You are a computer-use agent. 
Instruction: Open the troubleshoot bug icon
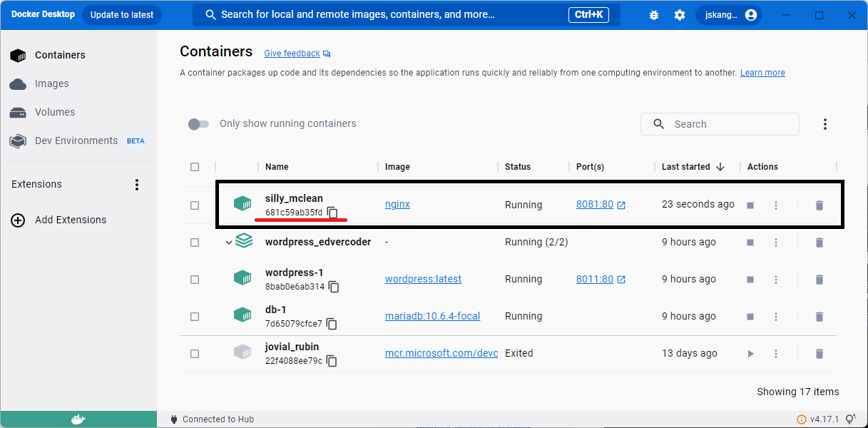[x=654, y=15]
